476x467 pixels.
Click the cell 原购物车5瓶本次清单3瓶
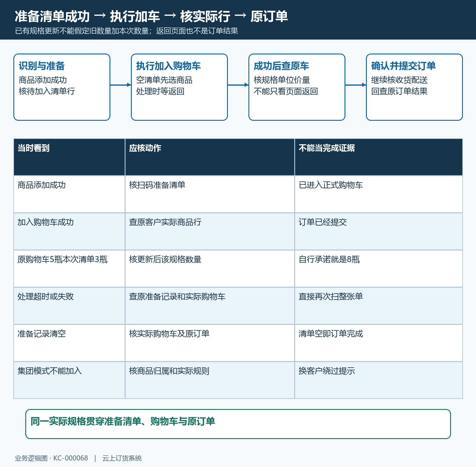(x=69, y=269)
